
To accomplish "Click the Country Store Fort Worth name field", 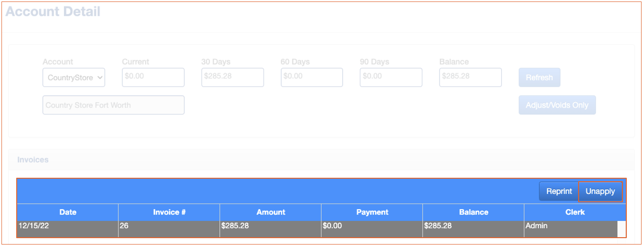I will 113,105.
